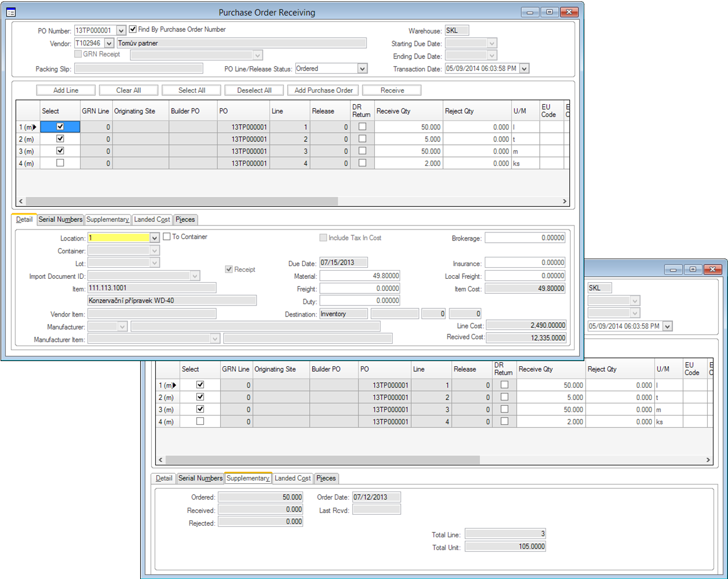Click Receive Qty 5.000 cell in front window

(x=409, y=139)
